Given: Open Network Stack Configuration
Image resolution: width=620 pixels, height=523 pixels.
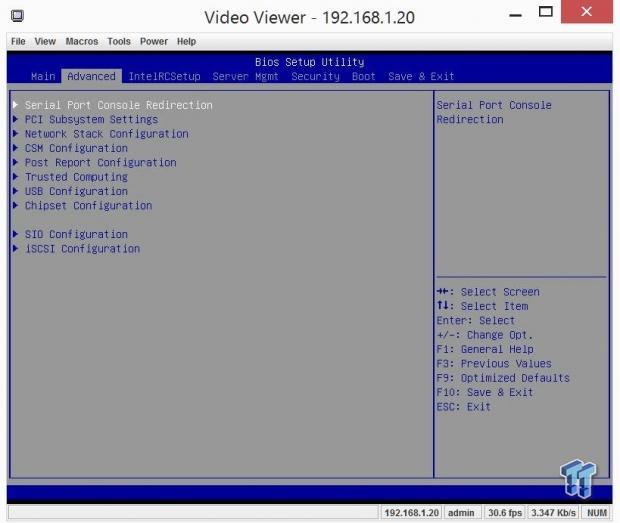Looking at the screenshot, I should pos(107,134).
